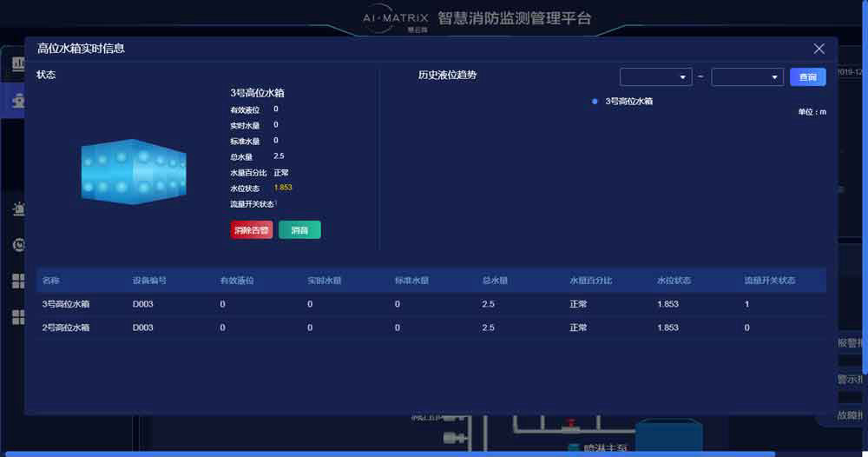Image resolution: width=868 pixels, height=457 pixels.
Task: Click the green 消音 mute button
Action: click(x=299, y=230)
